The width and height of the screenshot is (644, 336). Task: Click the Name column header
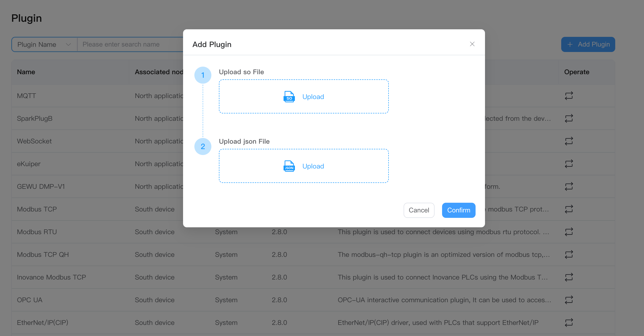coord(26,72)
